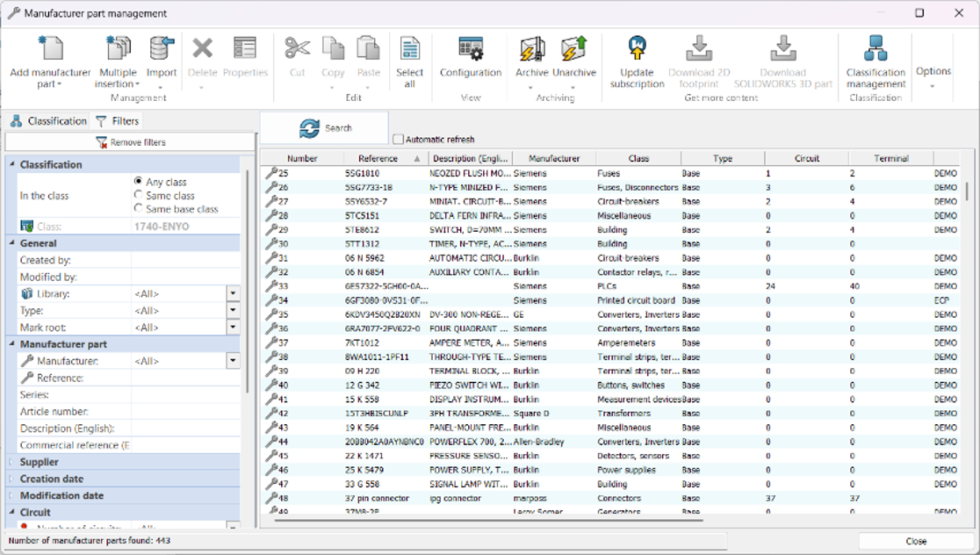
Task: Select the Same class radio button
Action: (x=138, y=195)
